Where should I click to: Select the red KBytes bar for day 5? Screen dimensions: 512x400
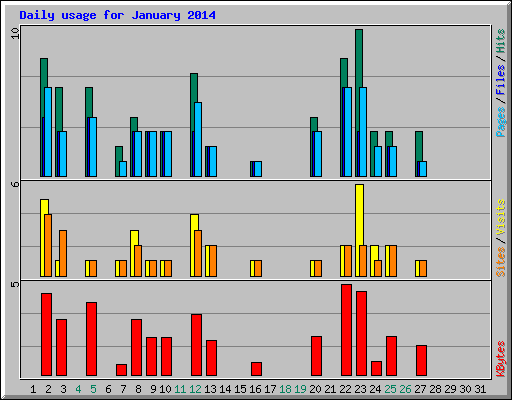click(91, 339)
